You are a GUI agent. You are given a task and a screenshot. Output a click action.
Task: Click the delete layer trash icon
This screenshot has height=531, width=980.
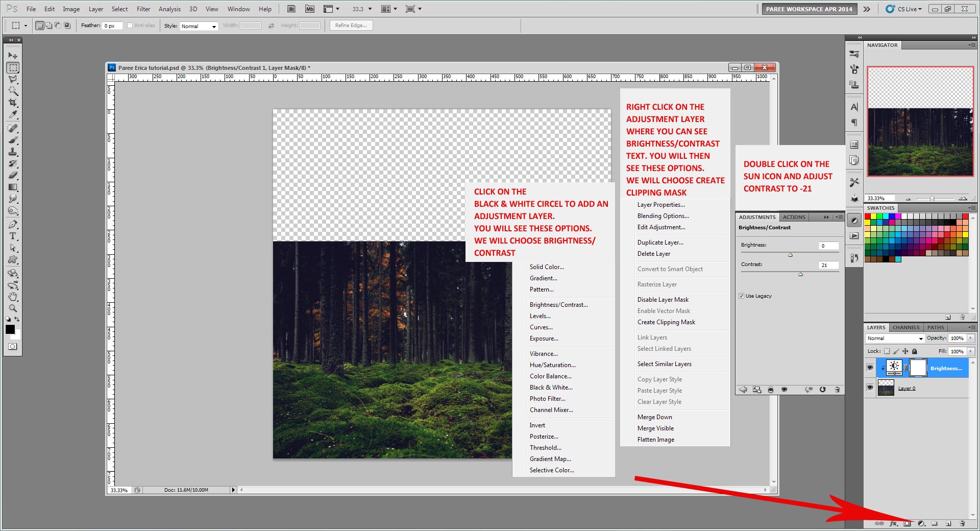962,523
